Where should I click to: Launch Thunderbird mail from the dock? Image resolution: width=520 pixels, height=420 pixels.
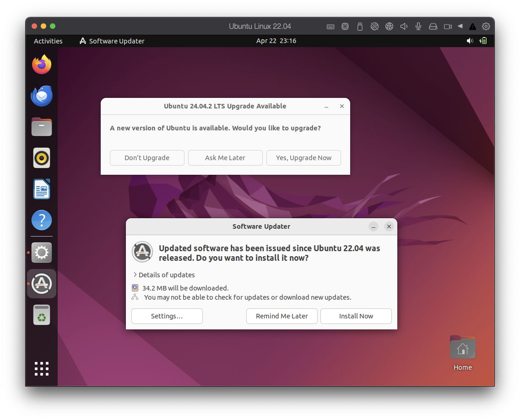click(42, 96)
